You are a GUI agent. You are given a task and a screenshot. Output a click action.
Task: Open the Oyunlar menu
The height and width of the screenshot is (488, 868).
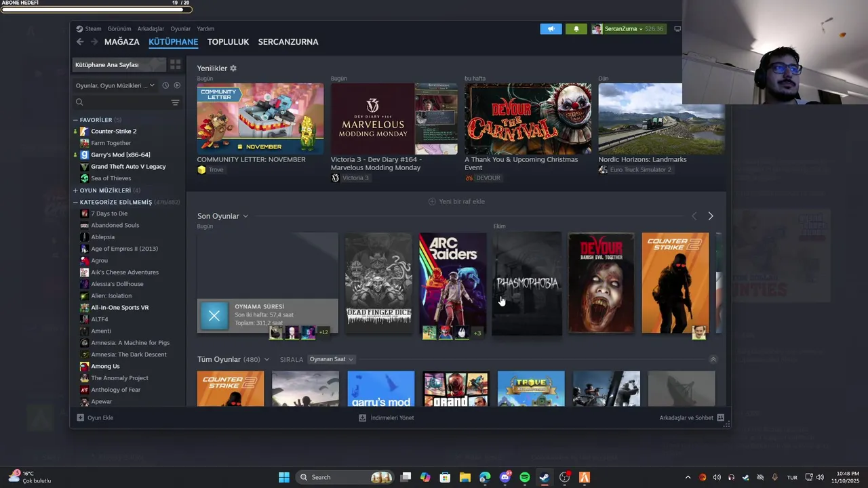180,29
